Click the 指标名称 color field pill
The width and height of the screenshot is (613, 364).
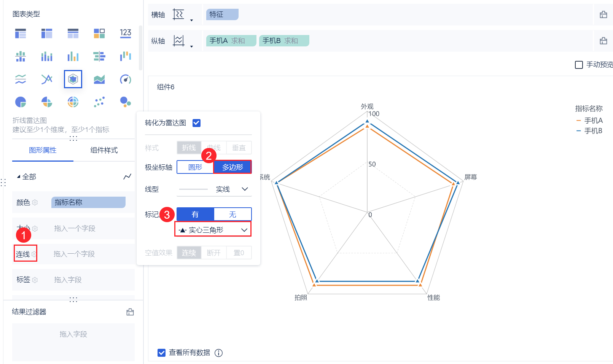pyautogui.click(x=88, y=202)
